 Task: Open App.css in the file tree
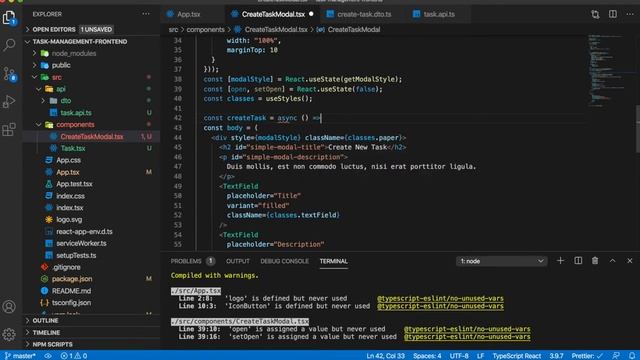click(68, 160)
